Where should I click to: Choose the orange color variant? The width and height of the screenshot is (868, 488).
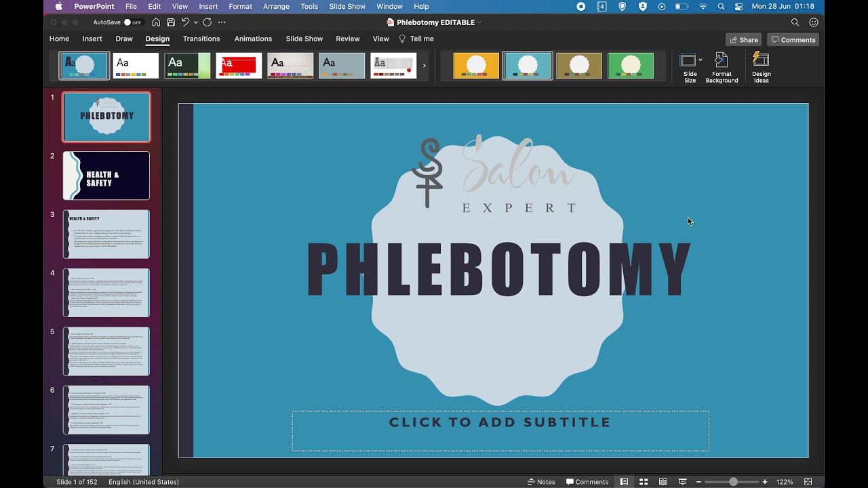tap(476, 66)
